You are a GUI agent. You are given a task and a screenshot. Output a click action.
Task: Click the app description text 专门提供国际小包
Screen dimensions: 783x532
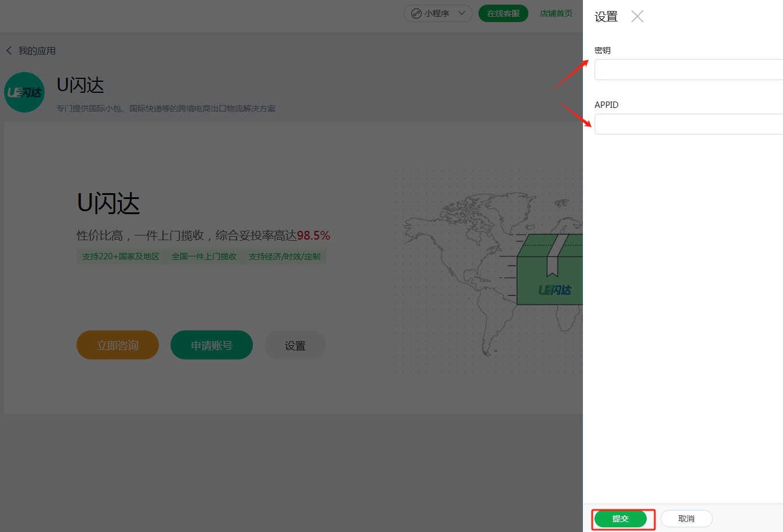point(166,108)
